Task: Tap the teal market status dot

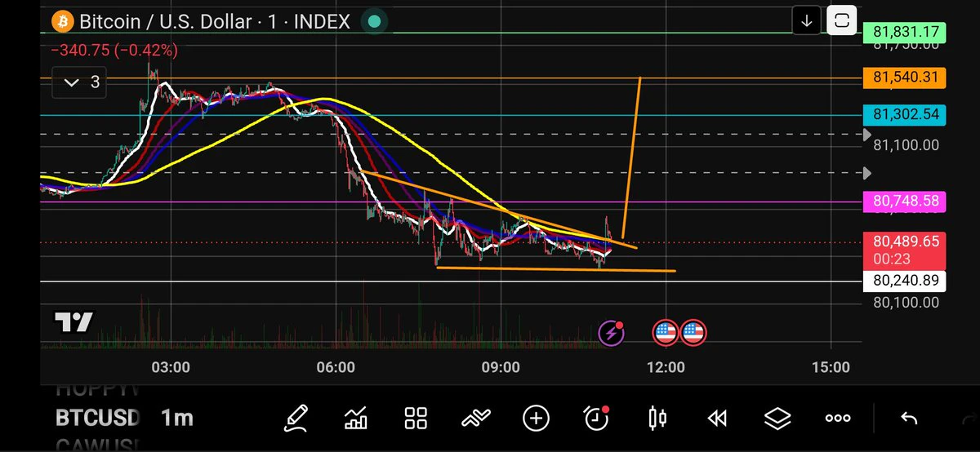Action: pyautogui.click(x=374, y=21)
